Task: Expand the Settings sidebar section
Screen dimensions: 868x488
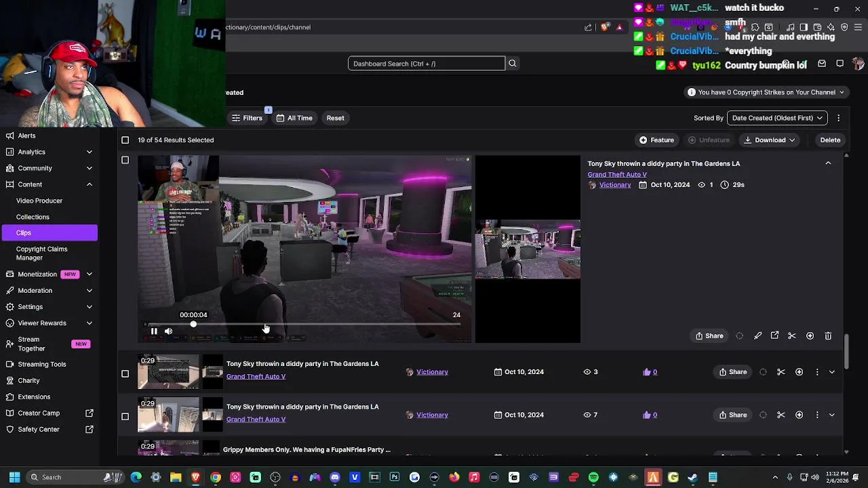Action: (x=89, y=307)
